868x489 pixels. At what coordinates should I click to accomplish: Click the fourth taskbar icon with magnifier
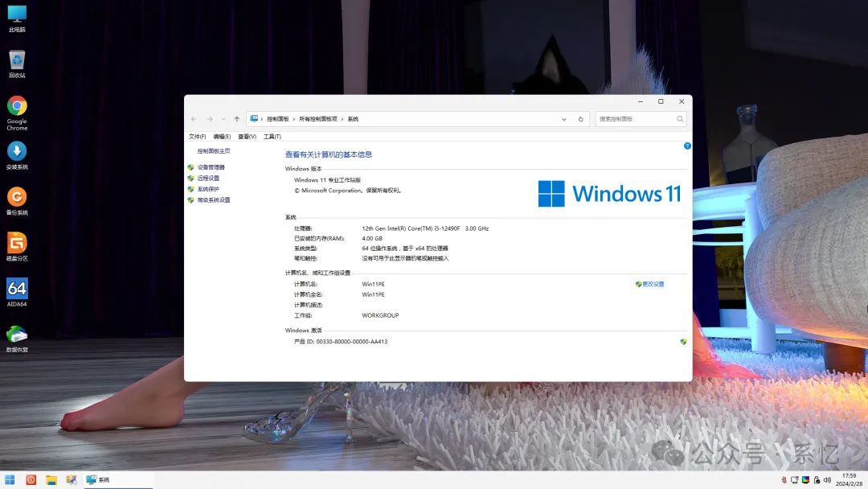(72, 479)
